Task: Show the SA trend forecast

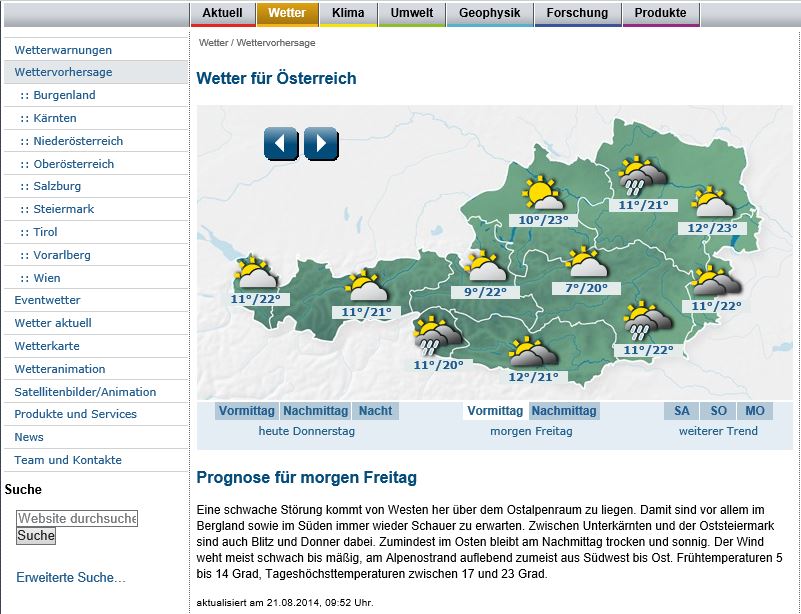Action: click(x=681, y=411)
